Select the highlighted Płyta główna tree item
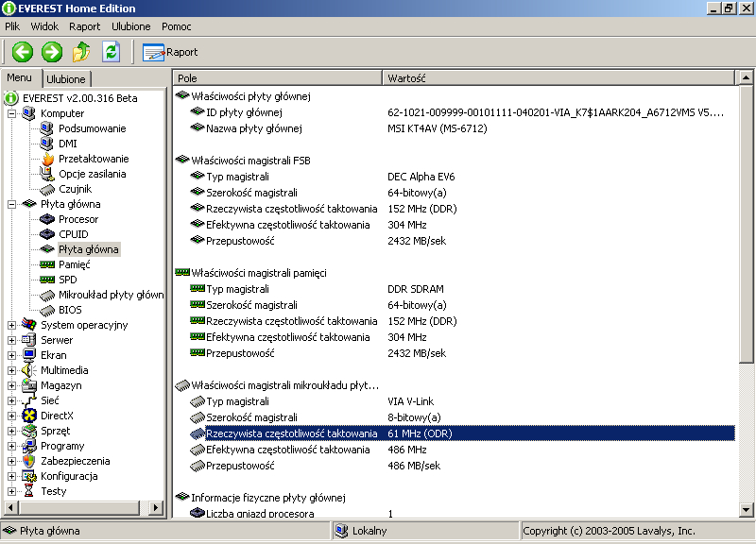Screen dimensions: 756x544 click(x=89, y=249)
